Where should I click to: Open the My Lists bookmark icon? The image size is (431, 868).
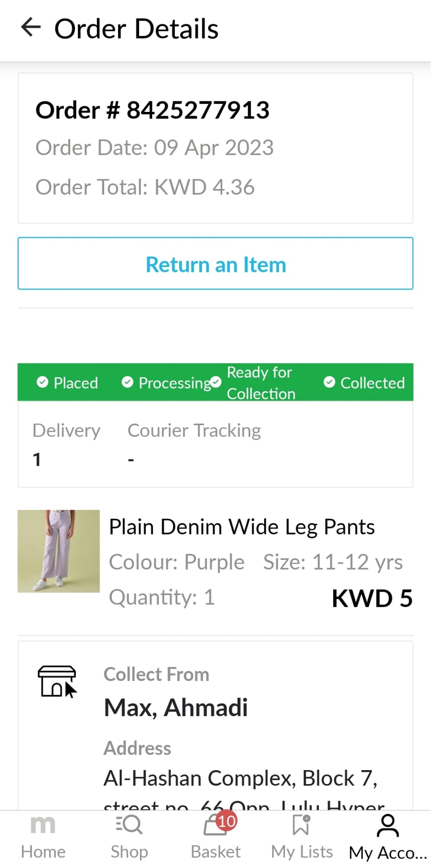tap(301, 825)
